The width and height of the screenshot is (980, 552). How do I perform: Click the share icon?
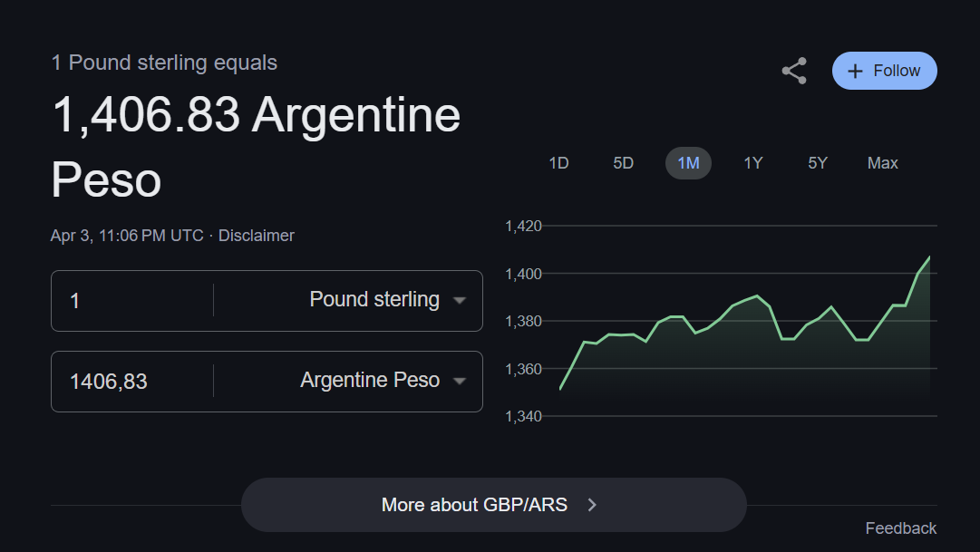(794, 71)
